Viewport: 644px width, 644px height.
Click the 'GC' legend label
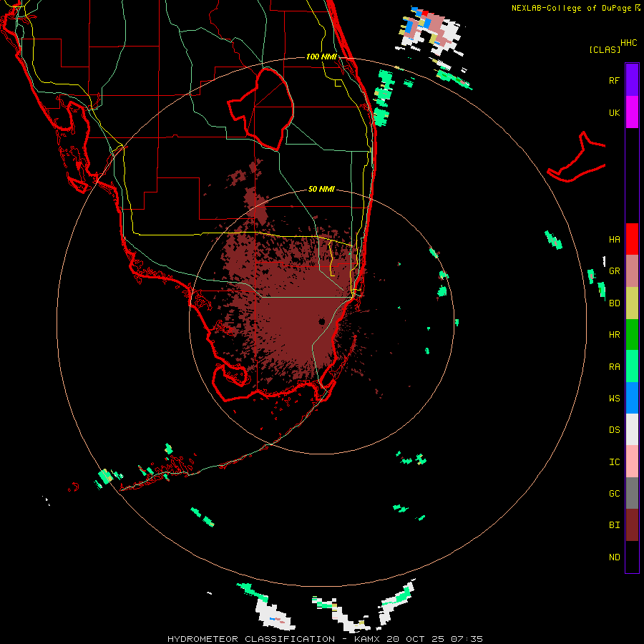click(614, 494)
